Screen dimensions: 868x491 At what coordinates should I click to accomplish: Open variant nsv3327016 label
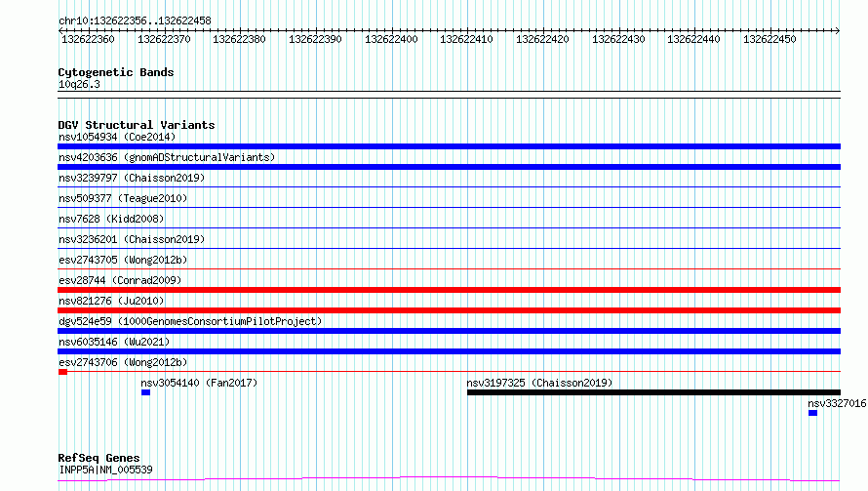pos(837,403)
